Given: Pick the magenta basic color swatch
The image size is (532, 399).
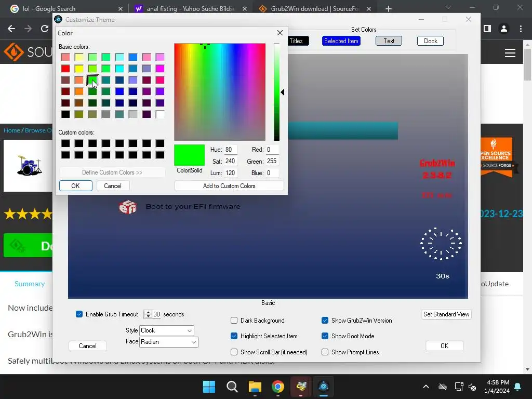Looking at the screenshot, I should pyautogui.click(x=160, y=69).
